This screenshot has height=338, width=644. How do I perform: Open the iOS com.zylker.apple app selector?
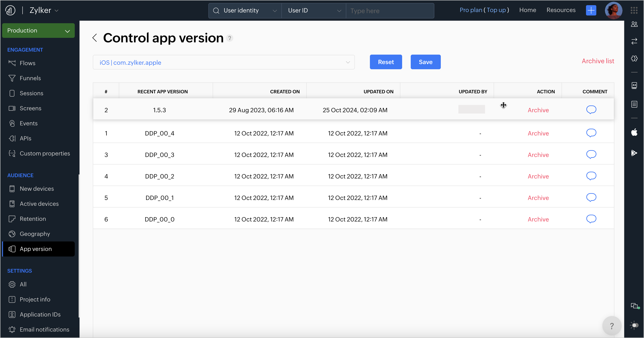pos(223,62)
